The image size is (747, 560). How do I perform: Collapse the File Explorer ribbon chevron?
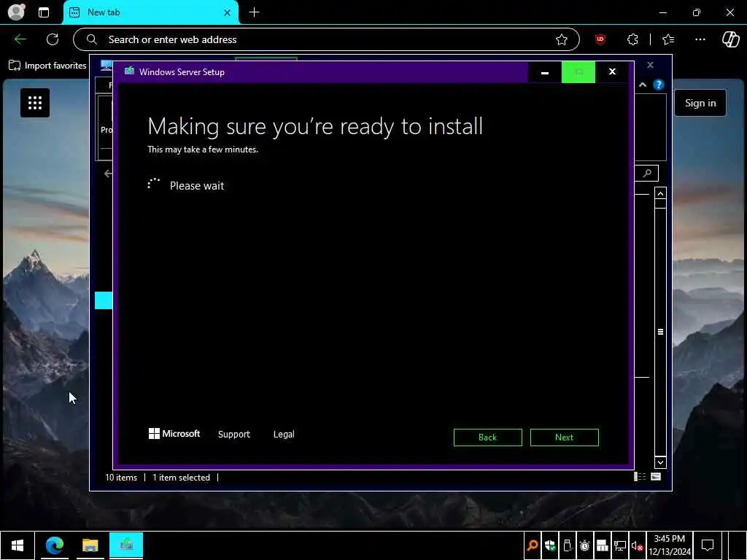click(643, 85)
